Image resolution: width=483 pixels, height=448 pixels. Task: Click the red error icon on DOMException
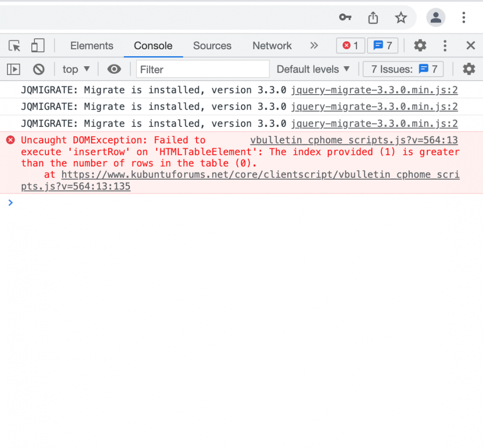(x=10, y=140)
